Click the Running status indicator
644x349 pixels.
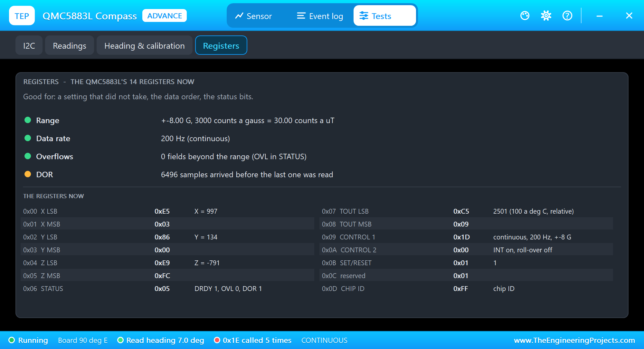click(28, 340)
